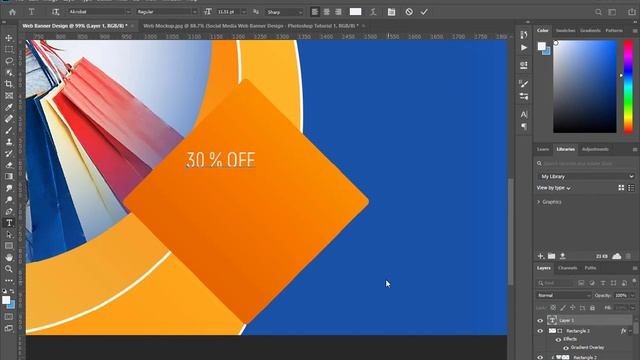Switch to the Swatches tab
The width and height of the screenshot is (640, 360).
click(x=565, y=31)
